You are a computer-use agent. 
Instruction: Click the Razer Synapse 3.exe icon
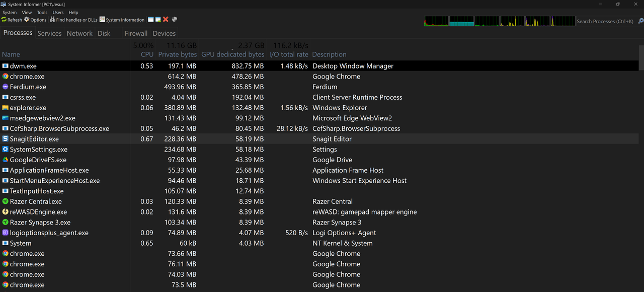pos(5,222)
